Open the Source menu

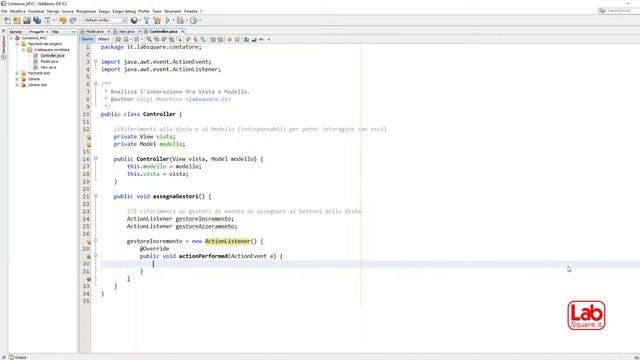tap(67, 11)
